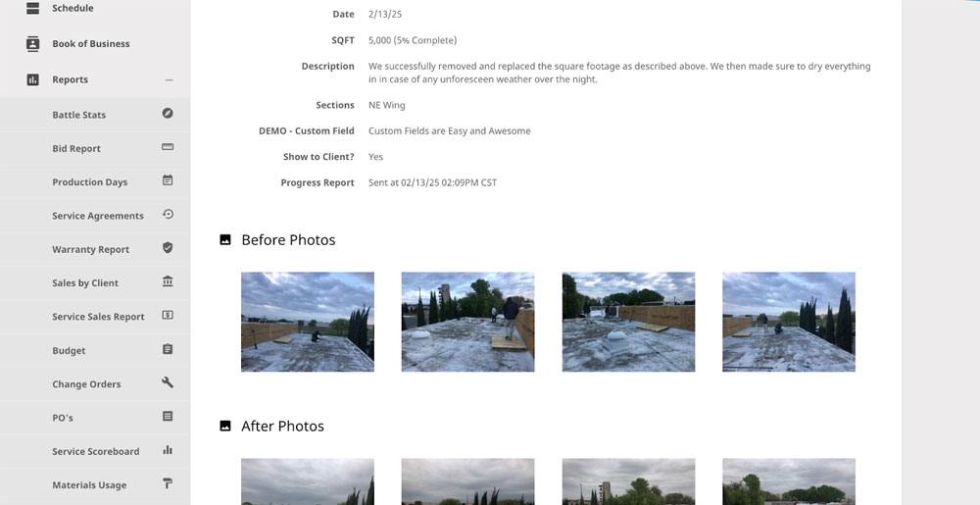
Task: Open the fourth Before photo thumbnail
Action: tap(789, 322)
